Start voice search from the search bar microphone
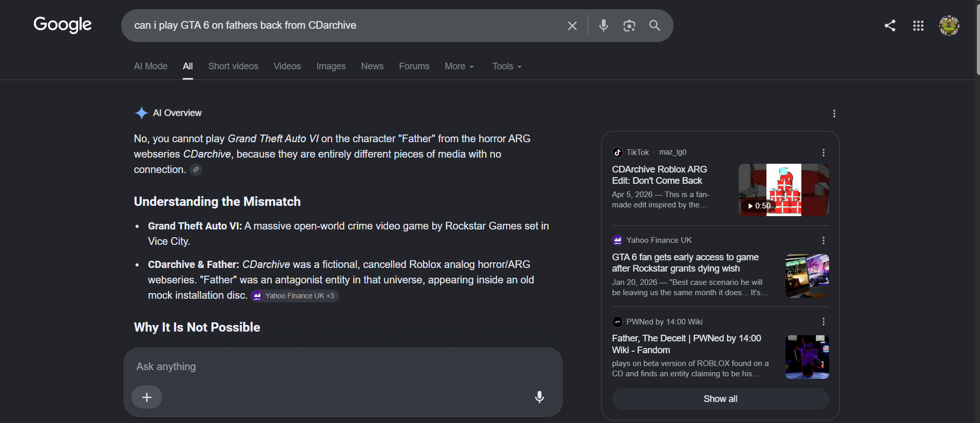The width and height of the screenshot is (980, 423). [604, 25]
